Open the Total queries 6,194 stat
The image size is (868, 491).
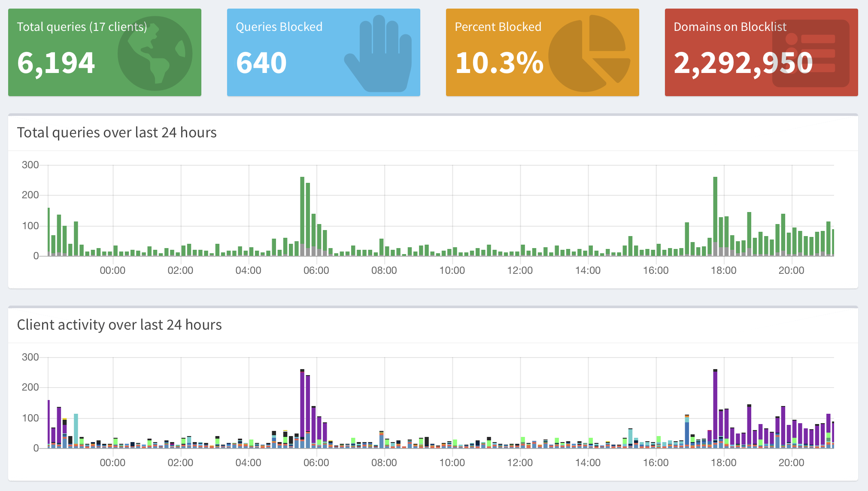(x=56, y=63)
